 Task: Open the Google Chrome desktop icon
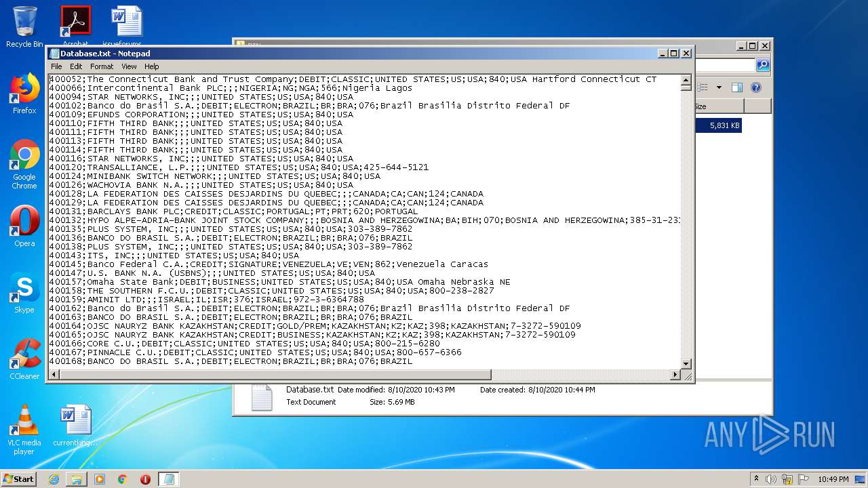[24, 165]
